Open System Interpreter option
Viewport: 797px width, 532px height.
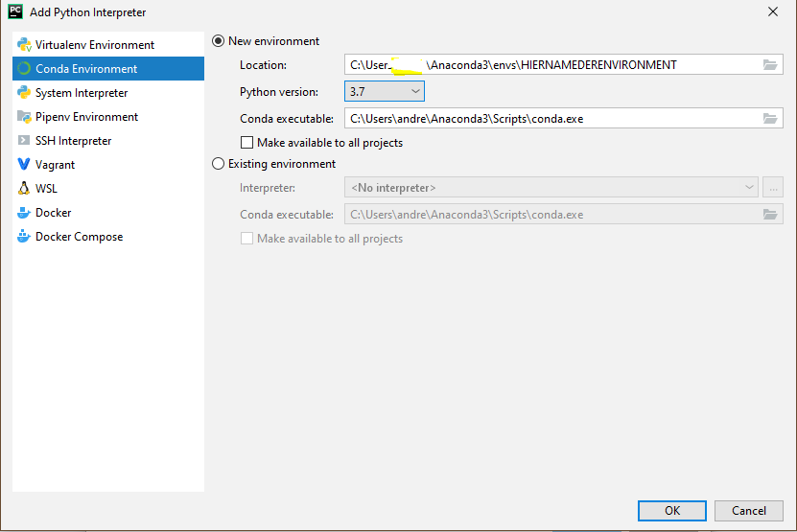click(x=108, y=92)
